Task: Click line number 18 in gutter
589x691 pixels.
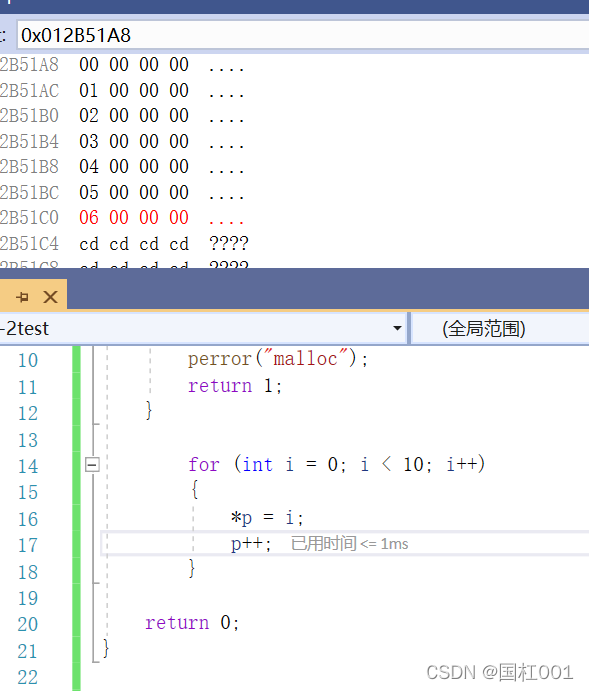Action: [28, 572]
